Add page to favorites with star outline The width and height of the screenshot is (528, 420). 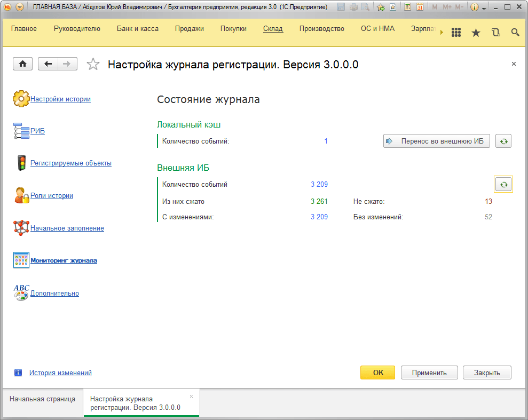pyautogui.click(x=93, y=64)
